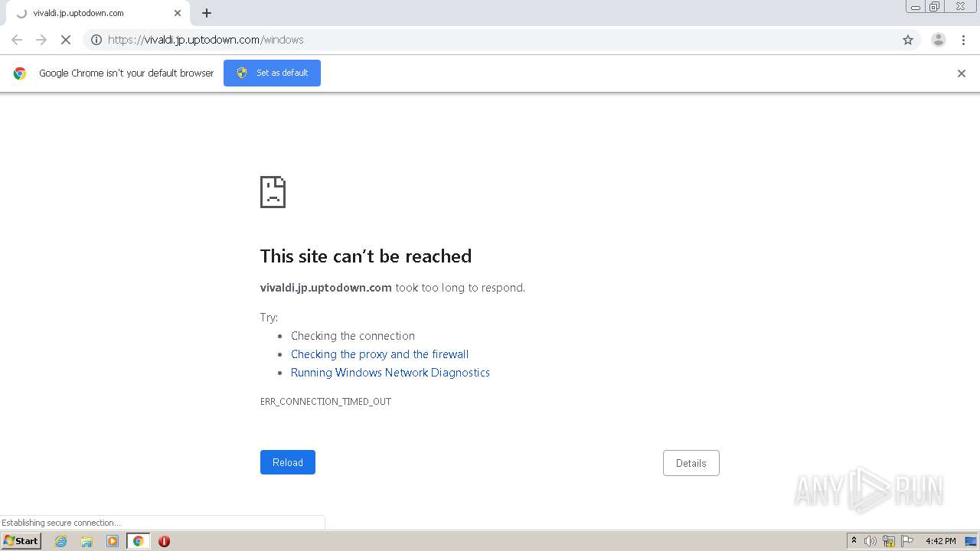
Task: Click the 'Checking the connection' suggestion
Action: [353, 336]
